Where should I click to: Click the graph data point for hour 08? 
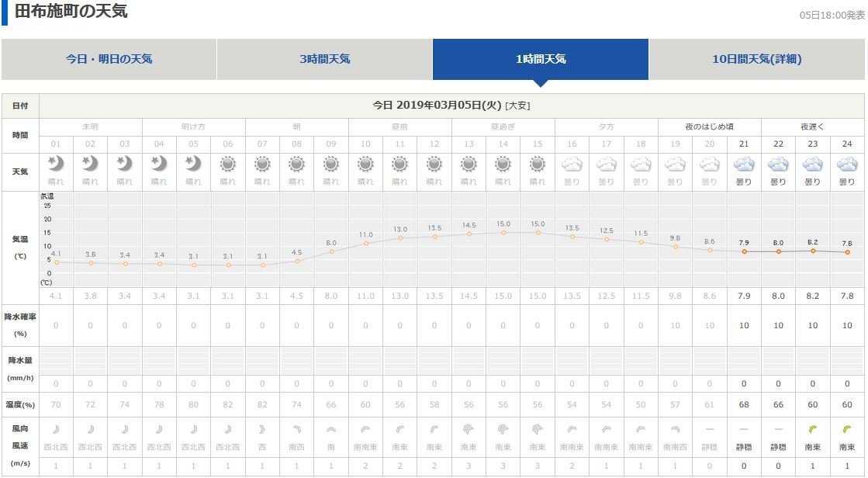(x=297, y=261)
